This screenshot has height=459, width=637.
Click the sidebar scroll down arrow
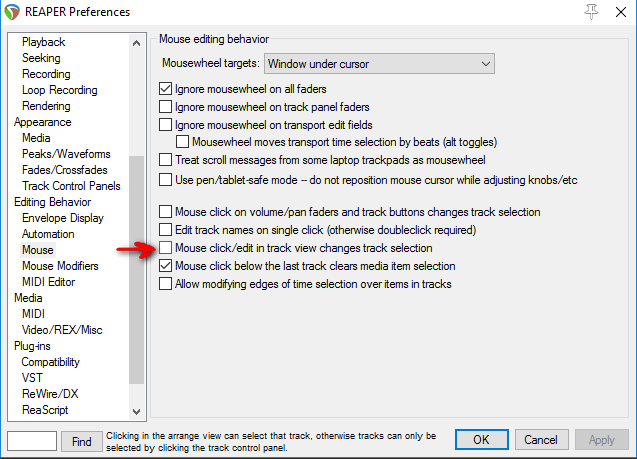136,411
